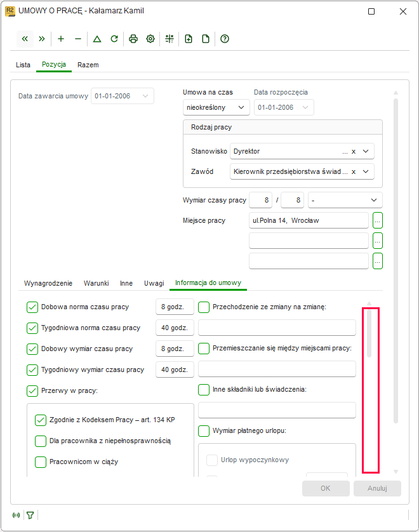Open Stanowisko lookup via ellipsis inside field

tap(345, 152)
